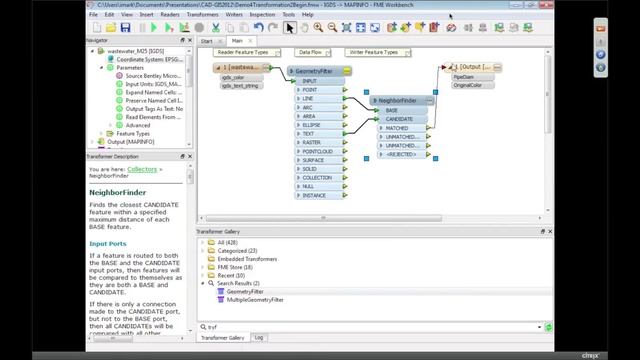Click the FME Store (18) folder
Screen dimensions: 640x360
235,267
